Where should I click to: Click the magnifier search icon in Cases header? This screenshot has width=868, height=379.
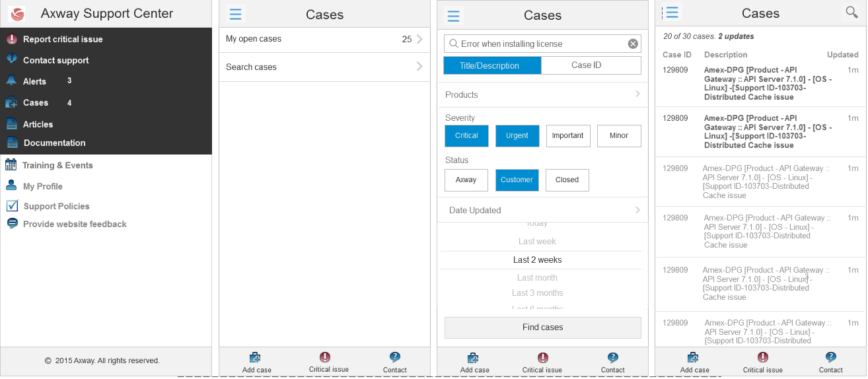coord(851,12)
